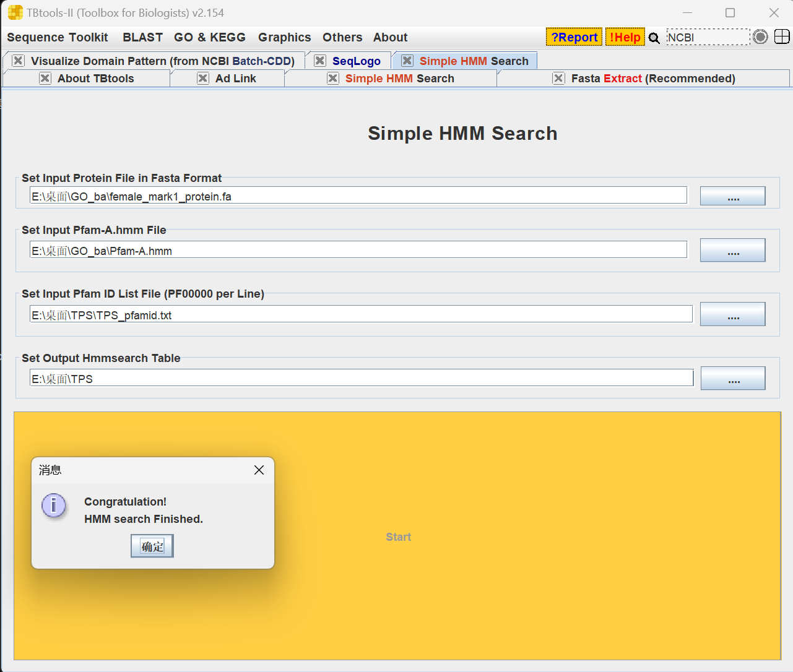Click the Start button
The image size is (793, 672).
click(397, 536)
